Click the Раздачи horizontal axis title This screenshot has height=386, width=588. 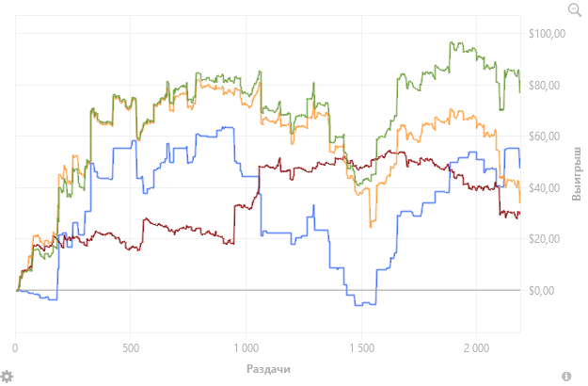point(266,368)
